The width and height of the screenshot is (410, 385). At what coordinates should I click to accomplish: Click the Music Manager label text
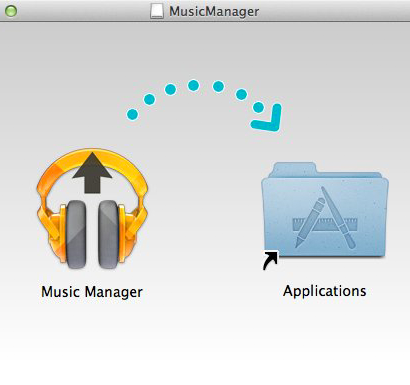92,292
